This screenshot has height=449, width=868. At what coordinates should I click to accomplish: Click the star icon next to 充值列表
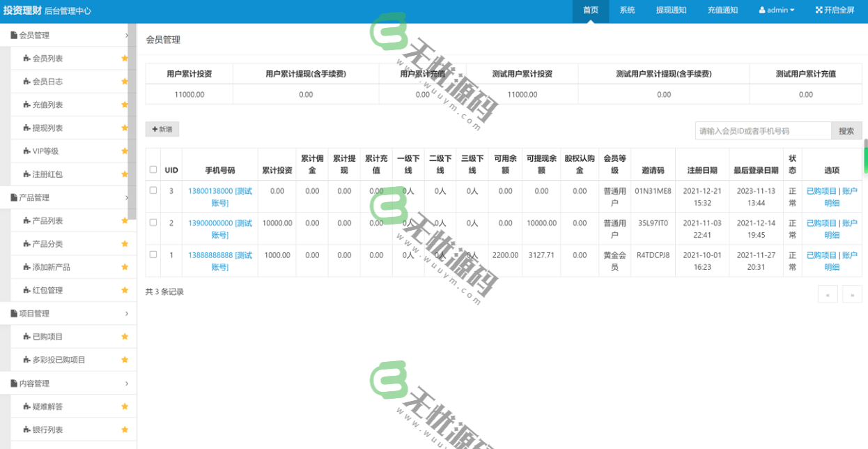(125, 105)
